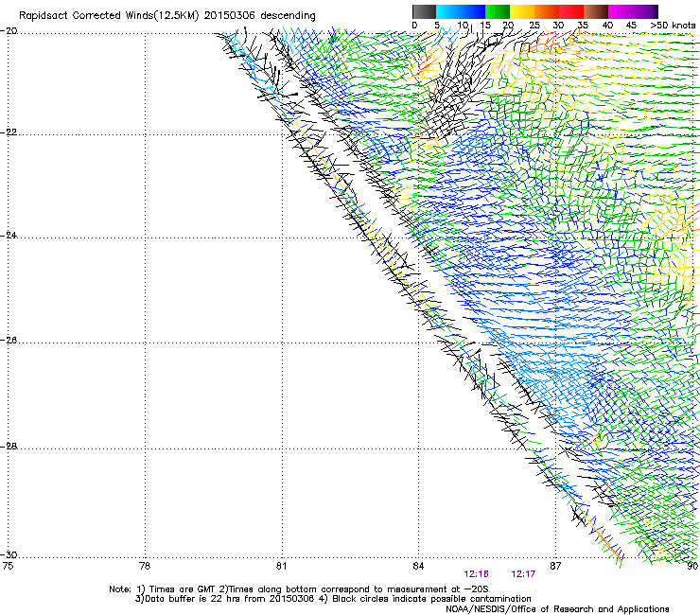The image size is (700, 615).
Task: Click the red 30-35 knots colorbar segment
Action: (x=571, y=11)
